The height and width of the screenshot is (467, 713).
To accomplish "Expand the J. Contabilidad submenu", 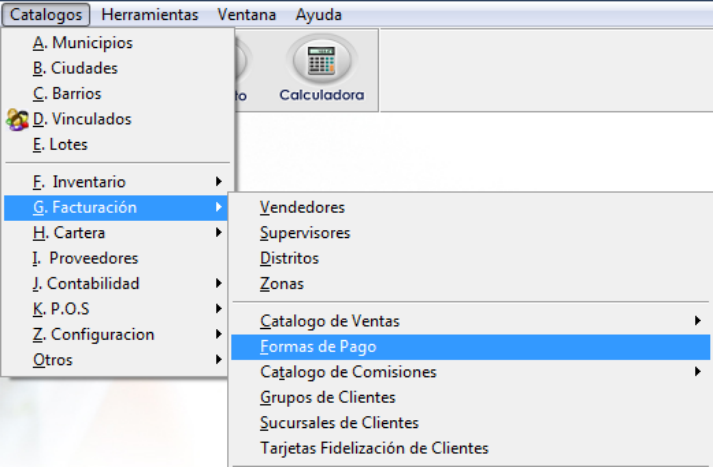I will click(x=115, y=284).
